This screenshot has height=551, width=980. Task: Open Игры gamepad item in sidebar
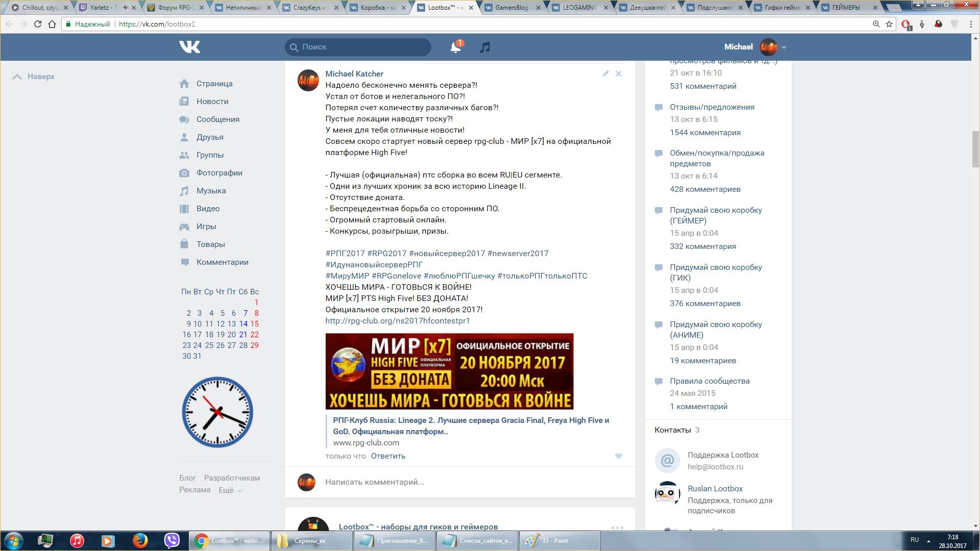[x=206, y=227]
